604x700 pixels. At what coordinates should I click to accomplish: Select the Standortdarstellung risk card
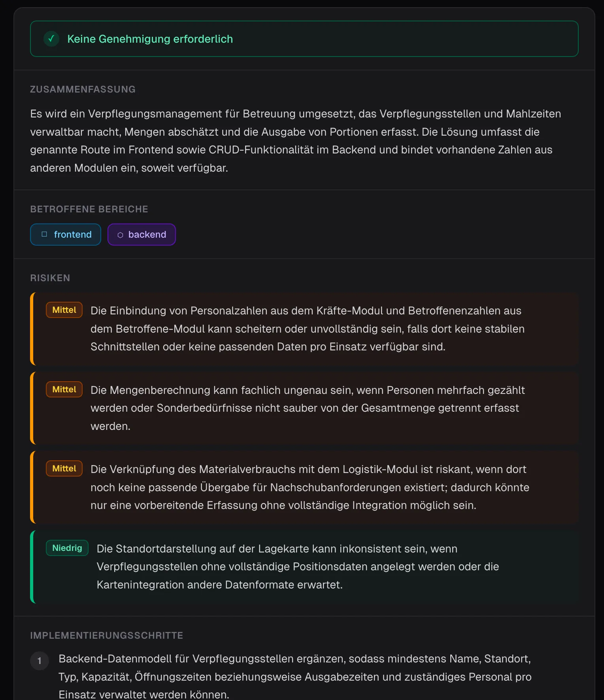pos(304,566)
